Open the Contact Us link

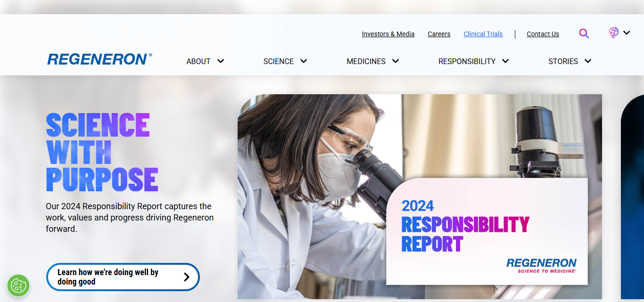point(543,34)
